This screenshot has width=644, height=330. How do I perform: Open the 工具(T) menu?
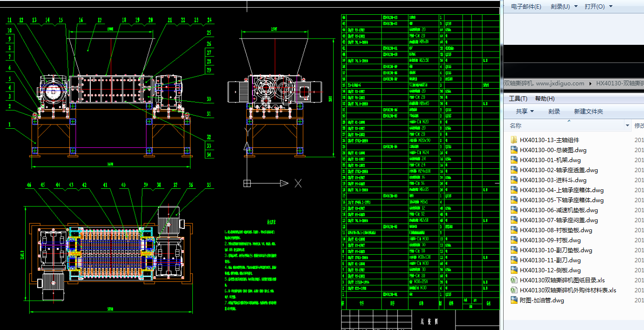pos(518,99)
